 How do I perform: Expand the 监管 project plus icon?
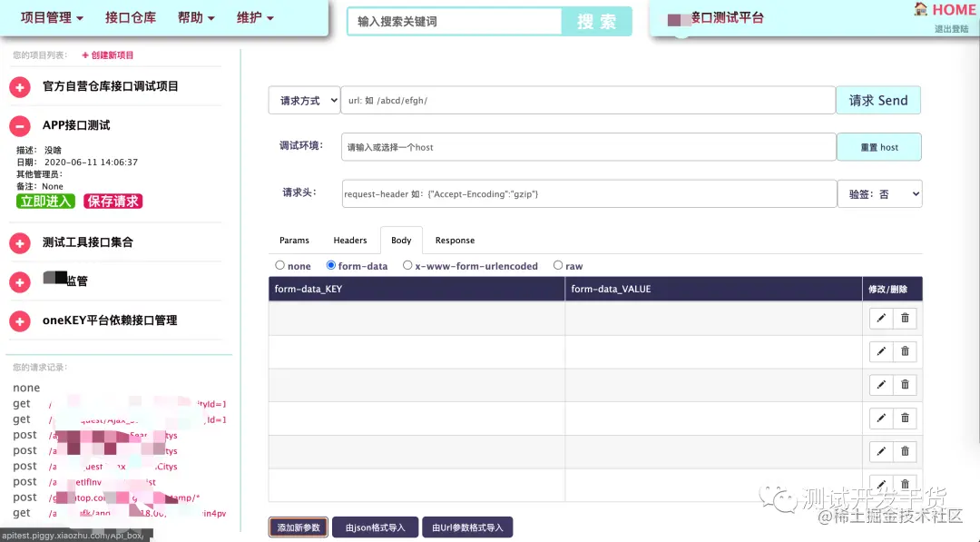point(20,282)
